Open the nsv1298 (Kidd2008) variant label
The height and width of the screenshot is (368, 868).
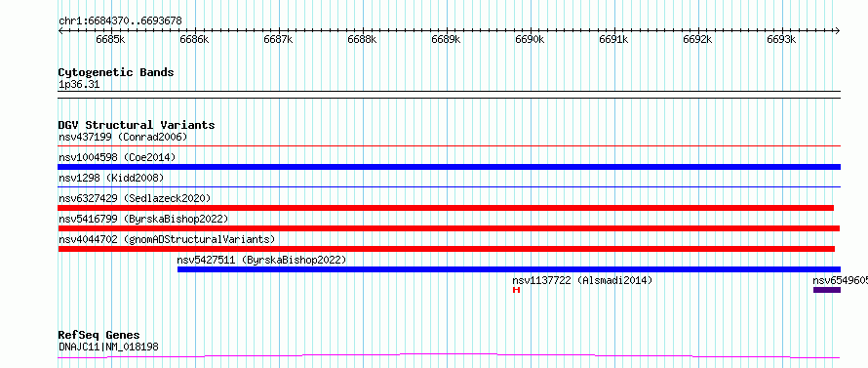tap(111, 178)
